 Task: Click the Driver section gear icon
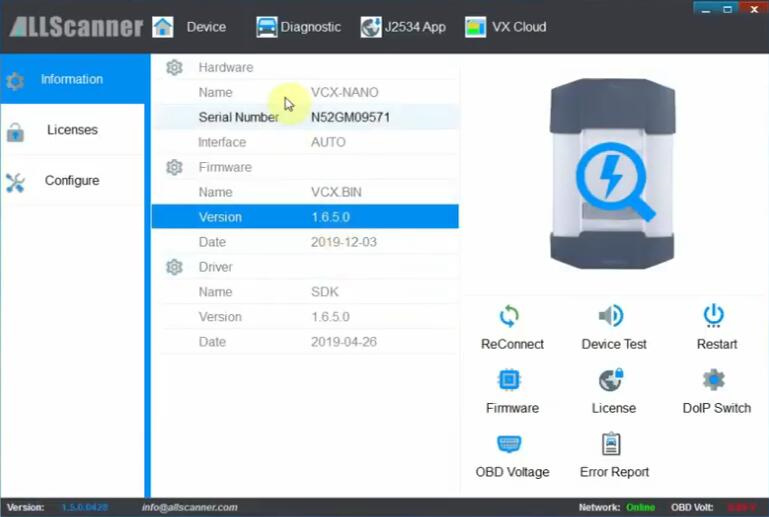click(174, 267)
